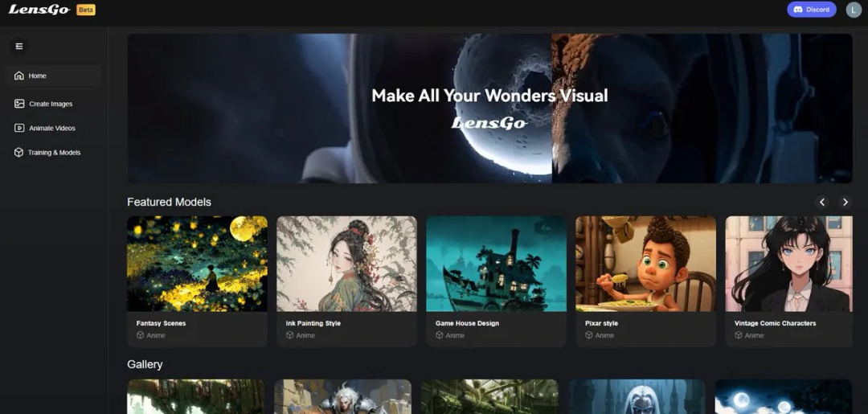868x414 pixels.
Task: Click the cube icon under Ink Painting Style
Action: (x=289, y=335)
